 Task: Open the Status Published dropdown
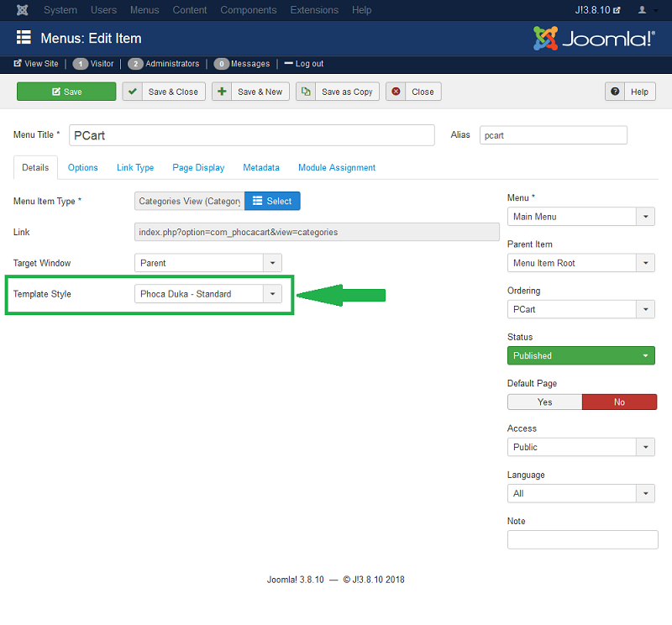pyautogui.click(x=644, y=355)
